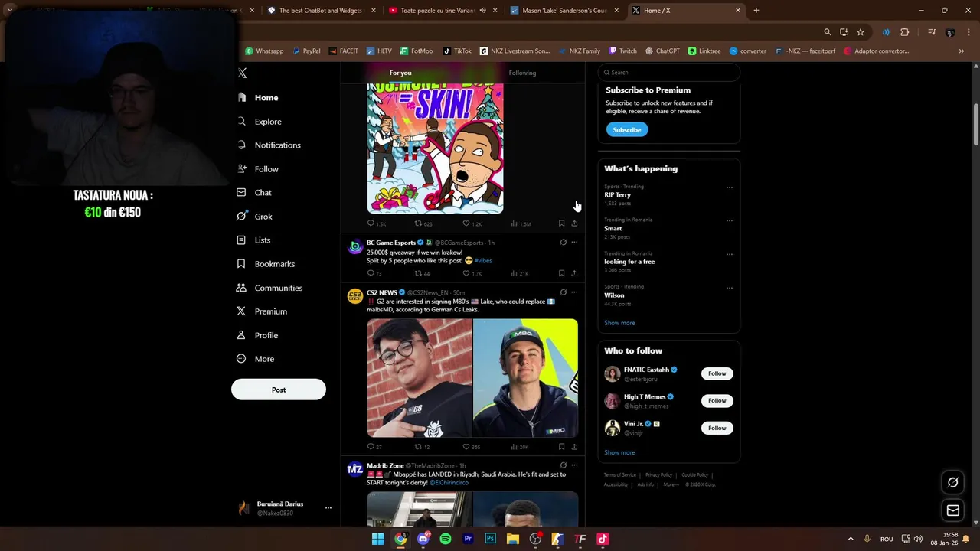Bookmark this page with the star icon
980x551 pixels.
861,32
